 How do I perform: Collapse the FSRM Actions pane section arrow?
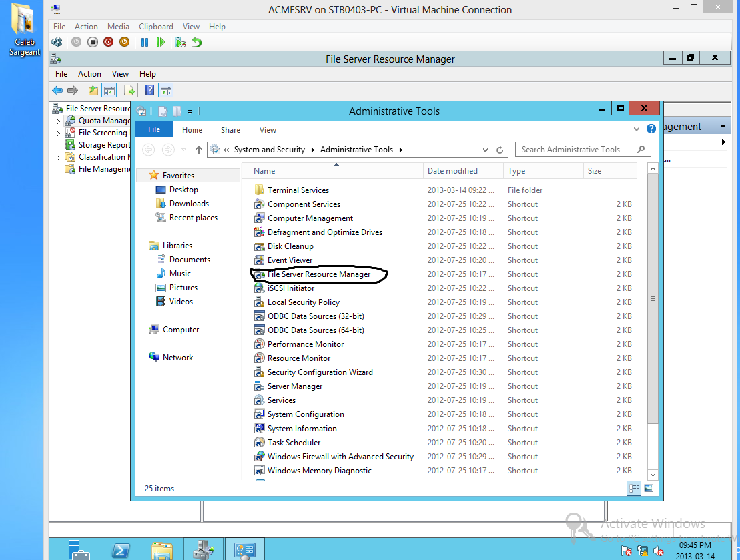coord(723,126)
